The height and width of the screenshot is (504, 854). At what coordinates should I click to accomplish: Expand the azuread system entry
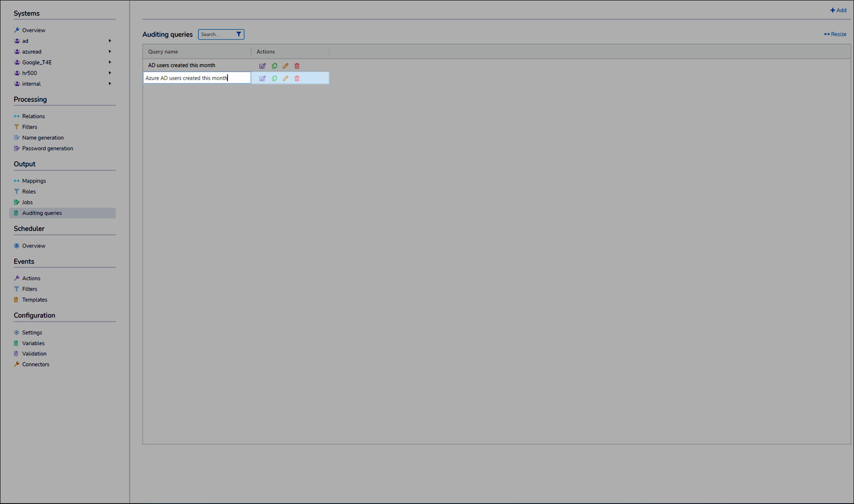point(109,51)
